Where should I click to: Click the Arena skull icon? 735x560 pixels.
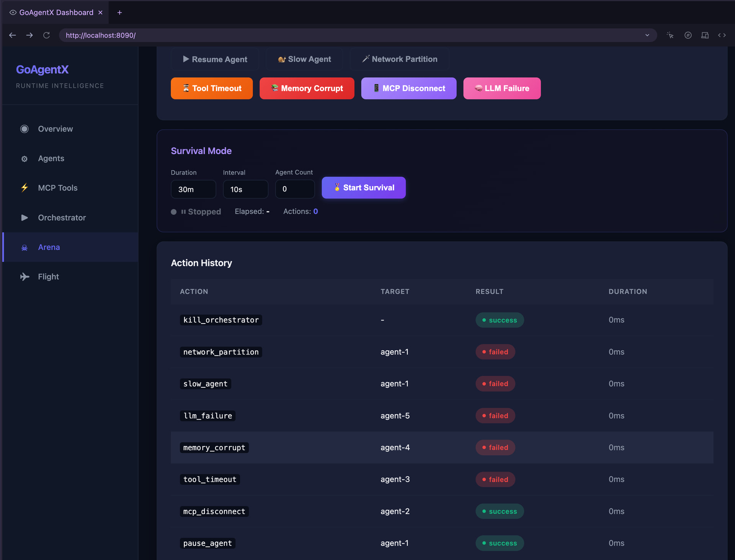point(24,248)
